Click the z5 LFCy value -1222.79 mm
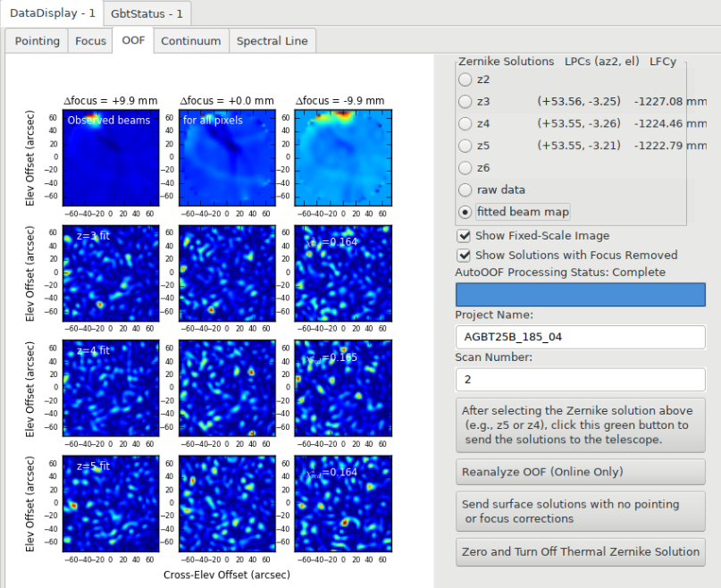Image resolution: width=721 pixels, height=588 pixels. [670, 146]
